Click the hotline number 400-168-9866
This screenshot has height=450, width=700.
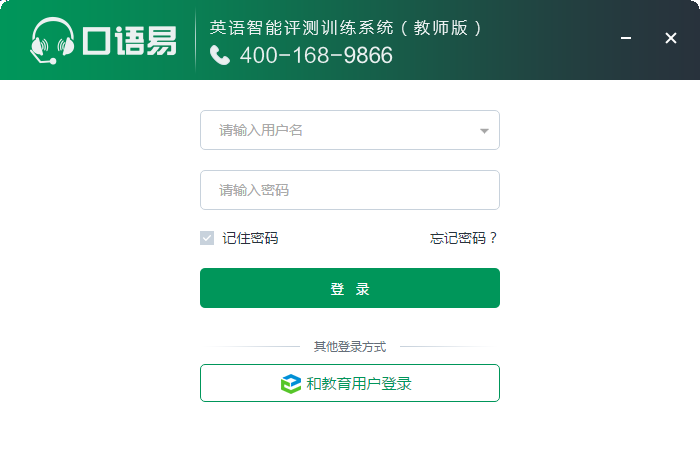(316, 56)
